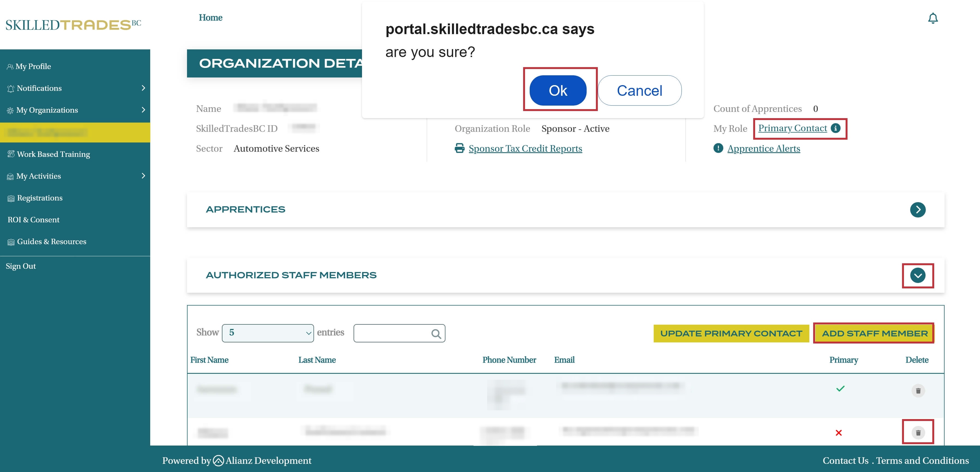Expand Notifications sidebar submenu
The width and height of the screenshot is (980, 472).
143,88
